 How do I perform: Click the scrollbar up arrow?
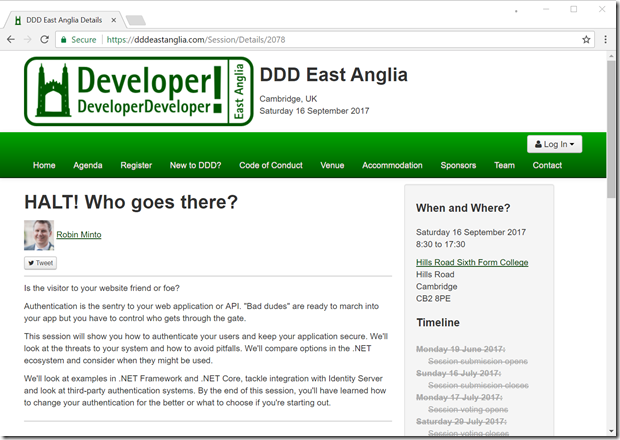(x=612, y=57)
